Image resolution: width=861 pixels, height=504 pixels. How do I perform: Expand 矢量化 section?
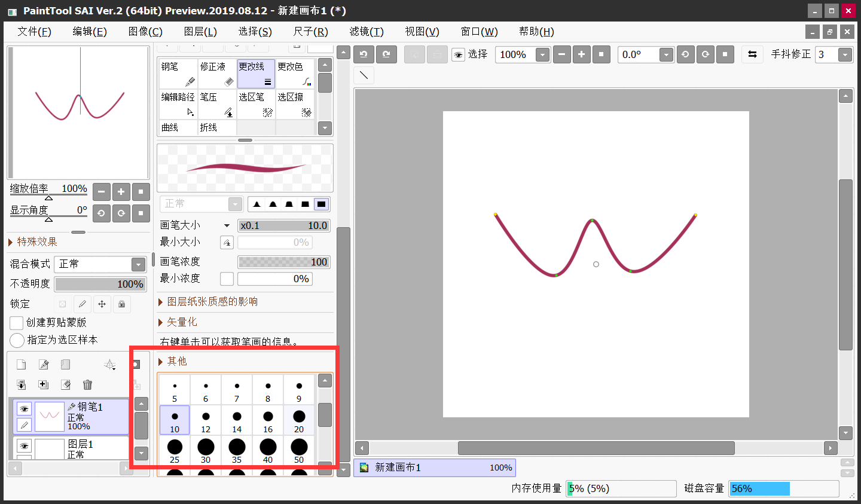(177, 322)
